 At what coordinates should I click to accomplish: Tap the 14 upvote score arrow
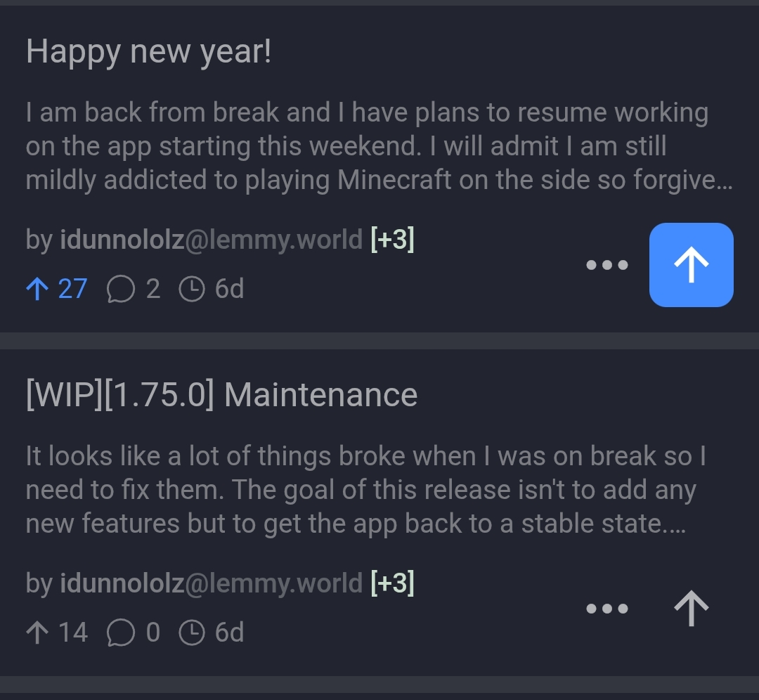37,633
